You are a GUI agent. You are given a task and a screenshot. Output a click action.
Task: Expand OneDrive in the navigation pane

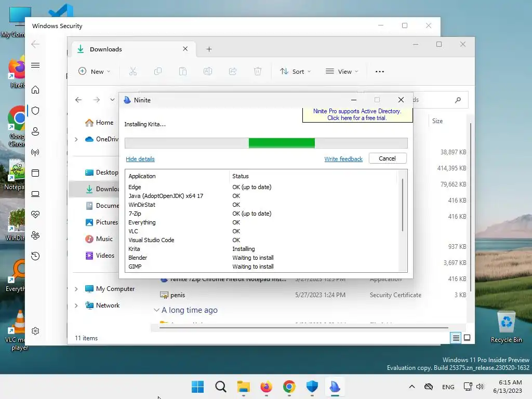(x=76, y=139)
